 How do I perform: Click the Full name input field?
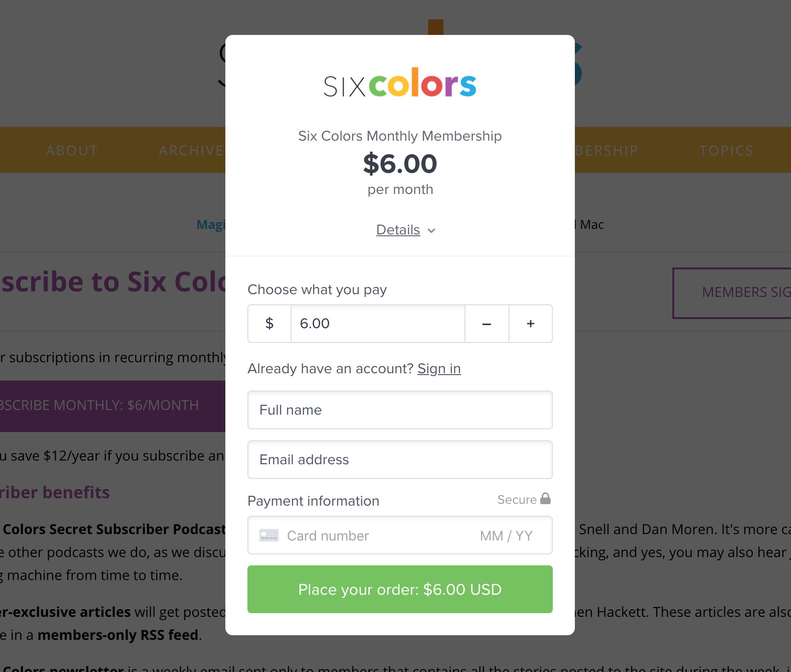399,410
